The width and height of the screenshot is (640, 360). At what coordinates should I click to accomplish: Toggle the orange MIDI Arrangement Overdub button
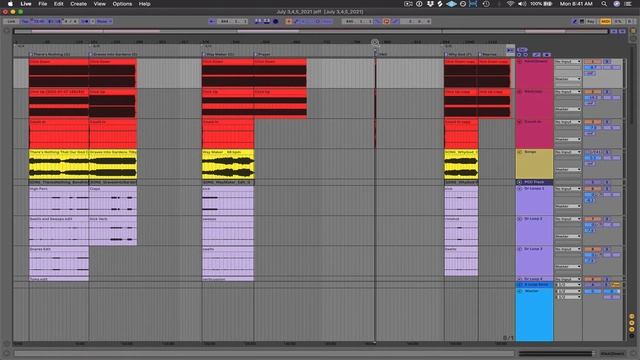[x=289, y=21]
